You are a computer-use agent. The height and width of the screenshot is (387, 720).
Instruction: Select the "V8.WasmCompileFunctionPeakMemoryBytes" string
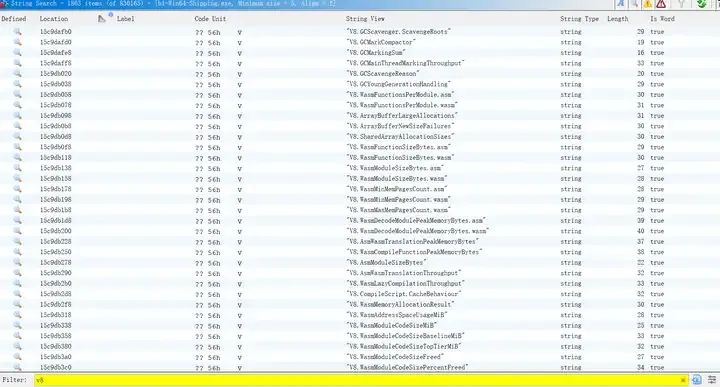[x=414, y=252]
